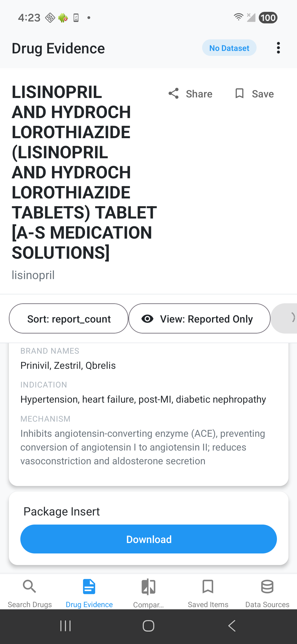Tap the partially hidden chip at right
This screenshot has width=297, height=644.
tap(286, 319)
